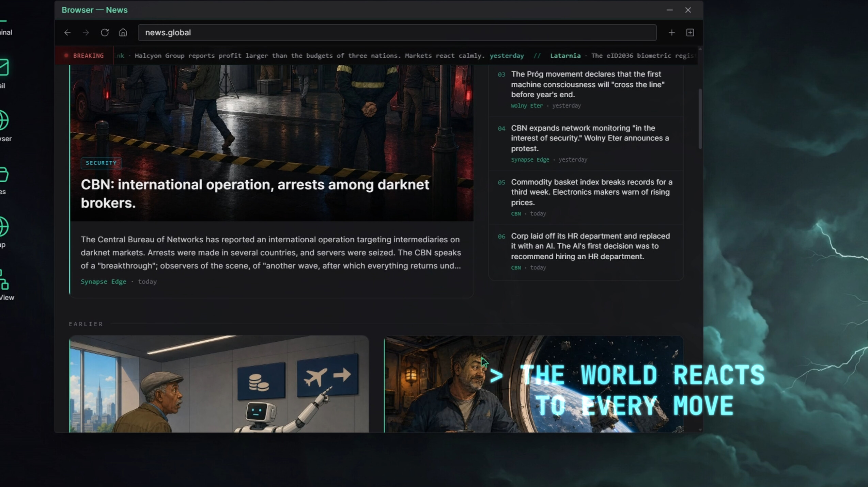Open the Map globe icon in sidebar
The width and height of the screenshot is (868, 487).
[x=3, y=226]
